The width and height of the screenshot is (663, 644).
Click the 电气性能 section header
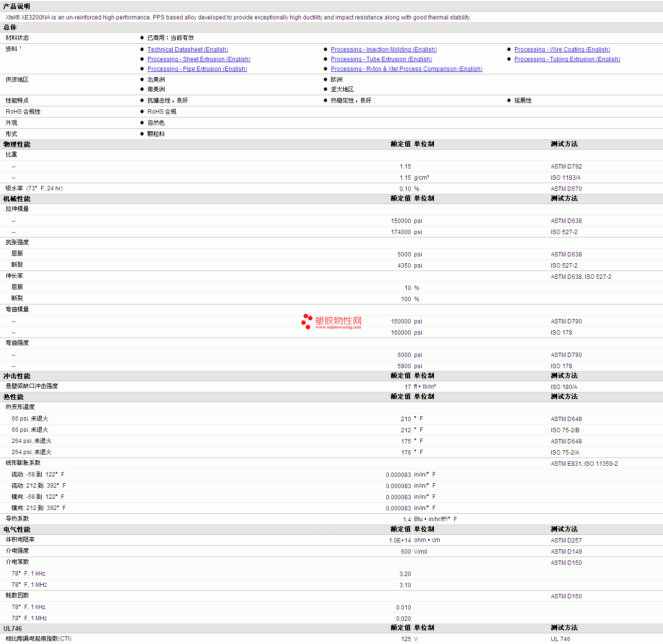[17, 529]
